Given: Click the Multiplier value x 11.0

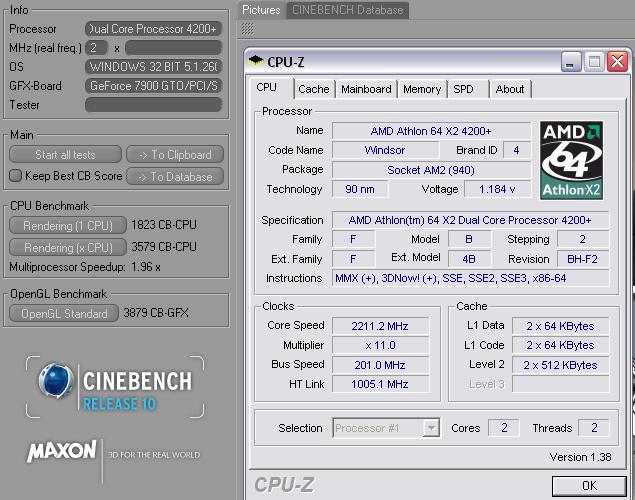Looking at the screenshot, I should (x=380, y=345).
